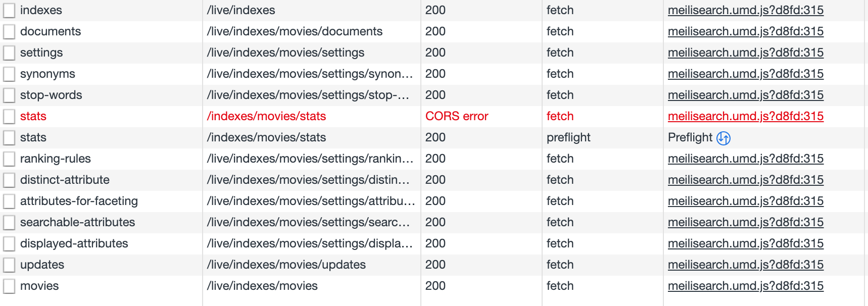
Task: Enable the checkbox next to the movies request
Action: coord(9,285)
